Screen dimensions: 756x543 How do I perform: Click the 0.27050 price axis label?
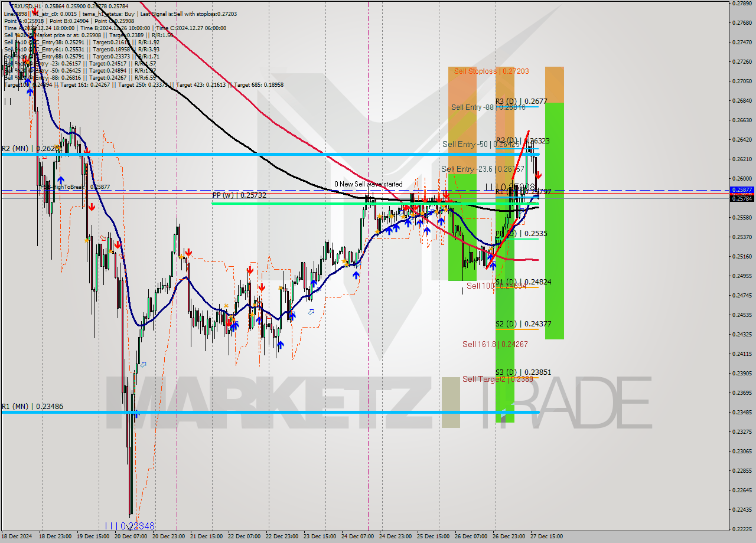coord(742,81)
